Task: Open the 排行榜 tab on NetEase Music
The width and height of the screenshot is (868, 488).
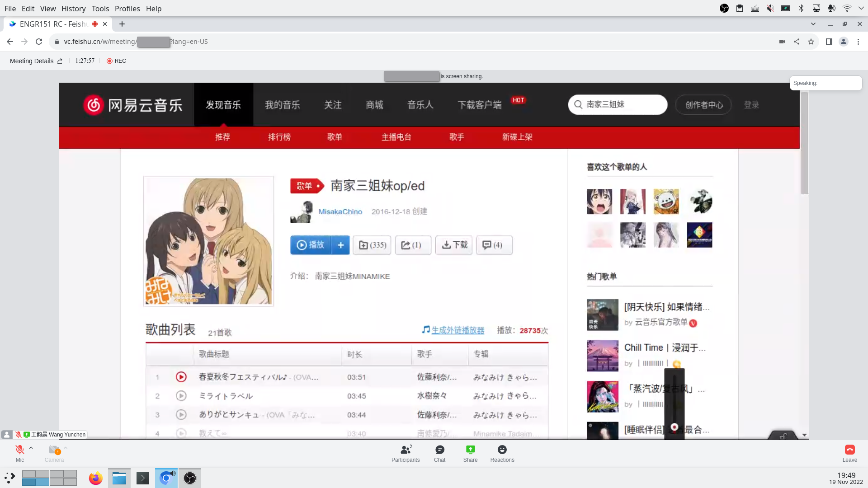Action: [278, 136]
